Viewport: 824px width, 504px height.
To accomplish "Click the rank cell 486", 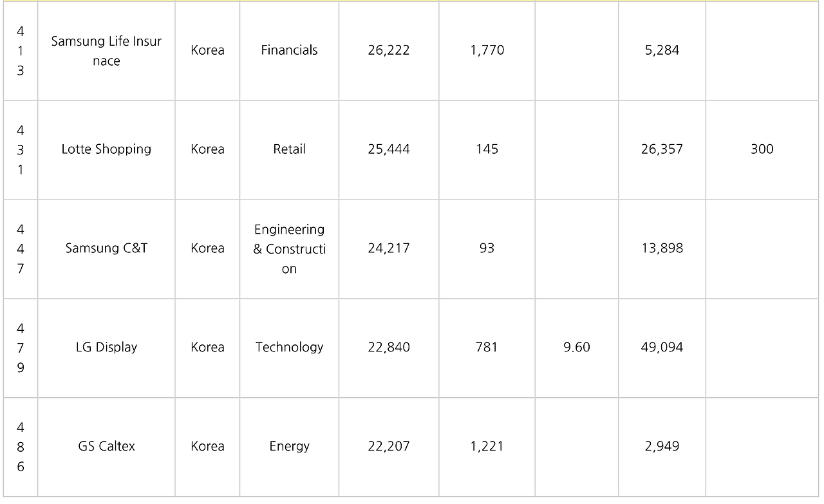I will coord(21,447).
